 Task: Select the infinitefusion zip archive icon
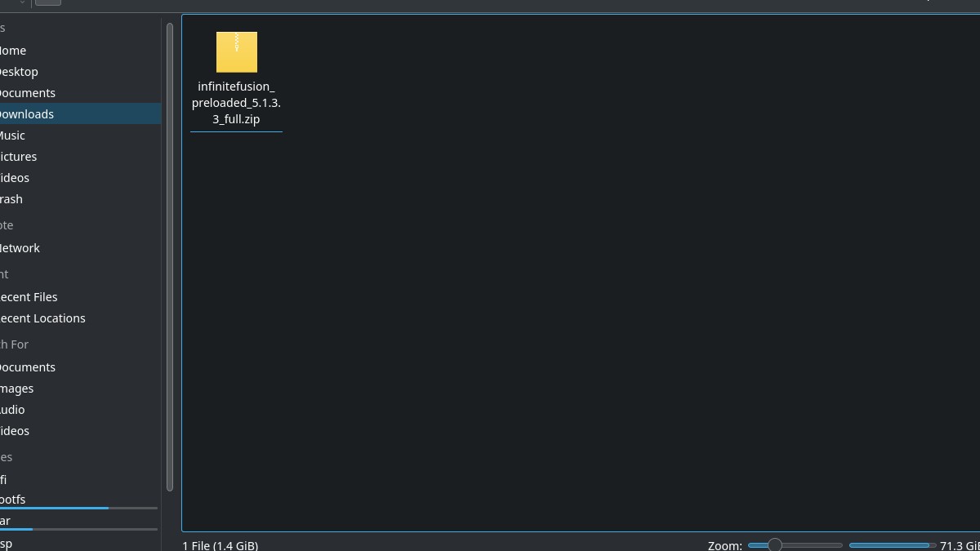tap(237, 52)
